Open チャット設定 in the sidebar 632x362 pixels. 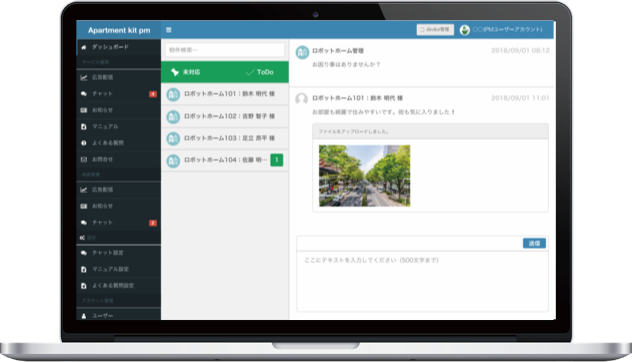pyautogui.click(x=118, y=253)
